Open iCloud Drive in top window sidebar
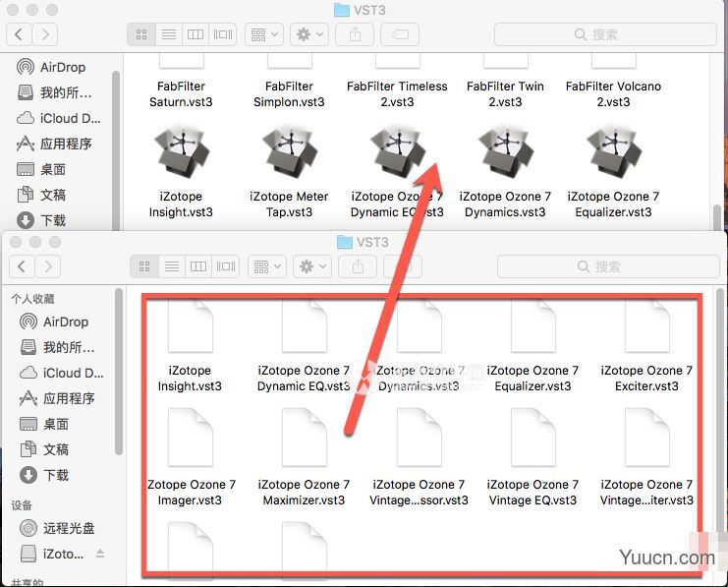Viewport: 728px width, 587px height. click(59, 119)
